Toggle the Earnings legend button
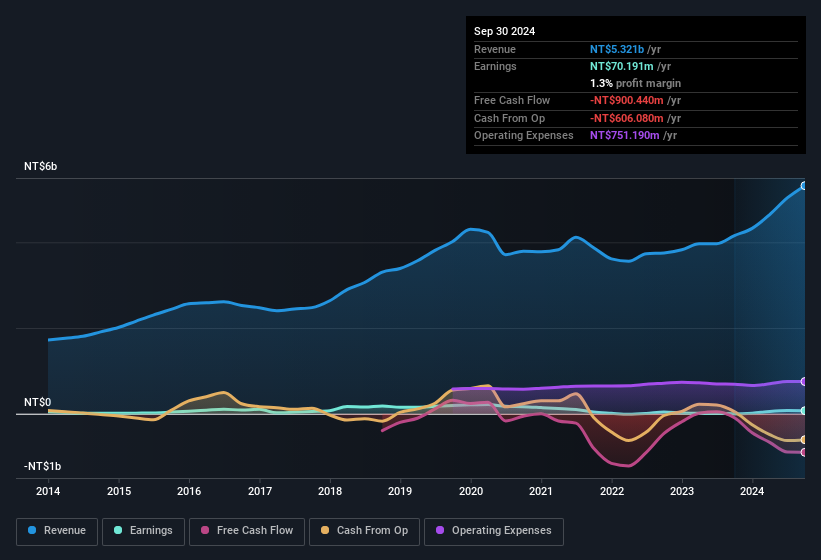The image size is (821, 560). point(143,531)
